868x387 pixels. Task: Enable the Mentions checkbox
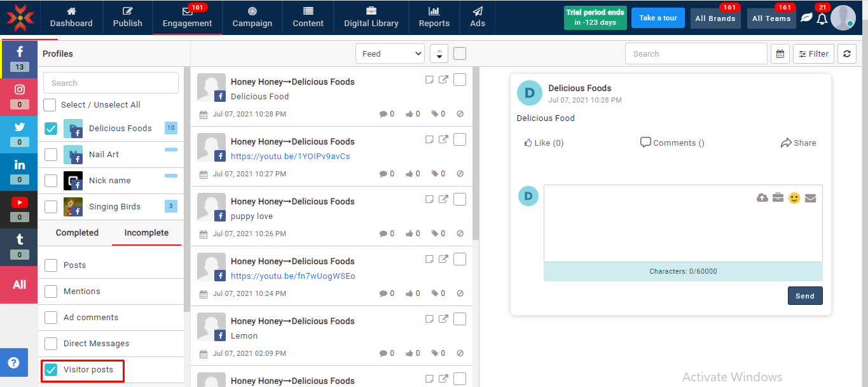[51, 292]
